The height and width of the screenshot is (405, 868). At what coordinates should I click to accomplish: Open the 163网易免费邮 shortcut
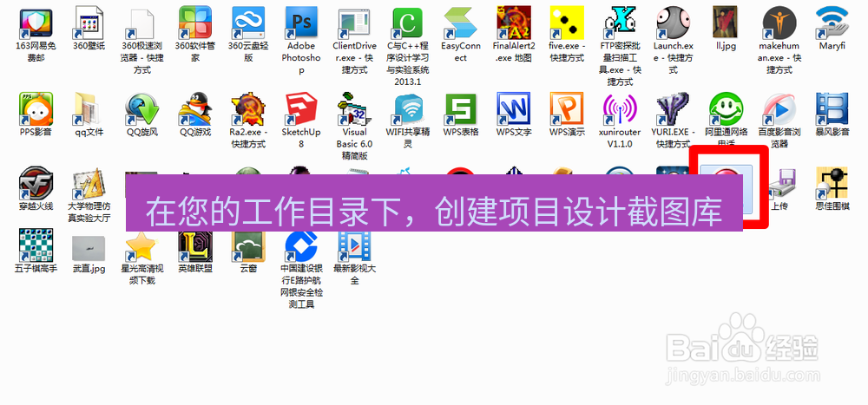(36, 22)
